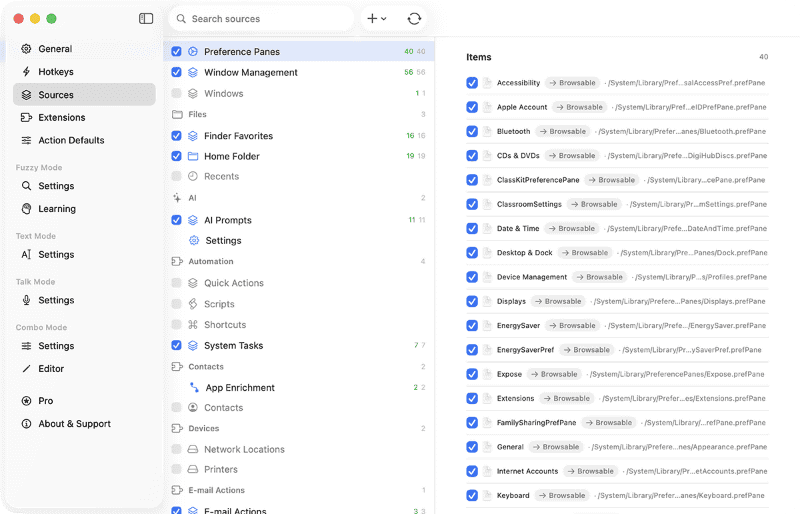Open Fuzzy Mode Learning
The width and height of the screenshot is (800, 514).
pos(84,209)
